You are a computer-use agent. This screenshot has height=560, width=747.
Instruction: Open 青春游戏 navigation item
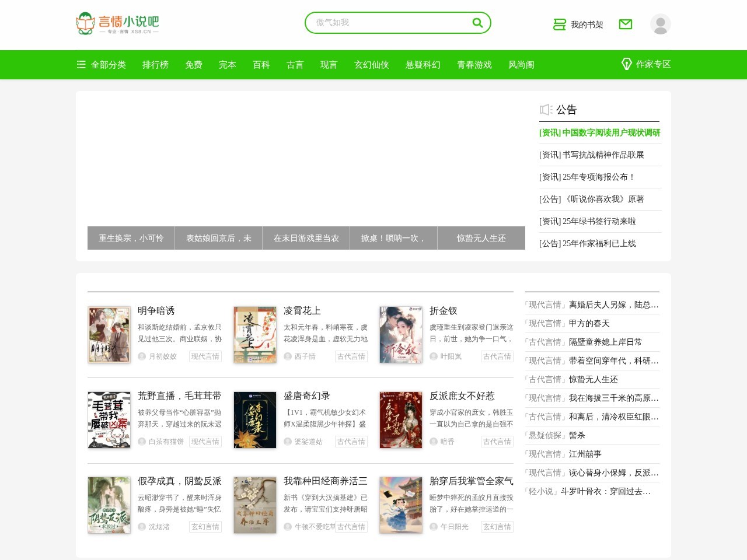[474, 65]
